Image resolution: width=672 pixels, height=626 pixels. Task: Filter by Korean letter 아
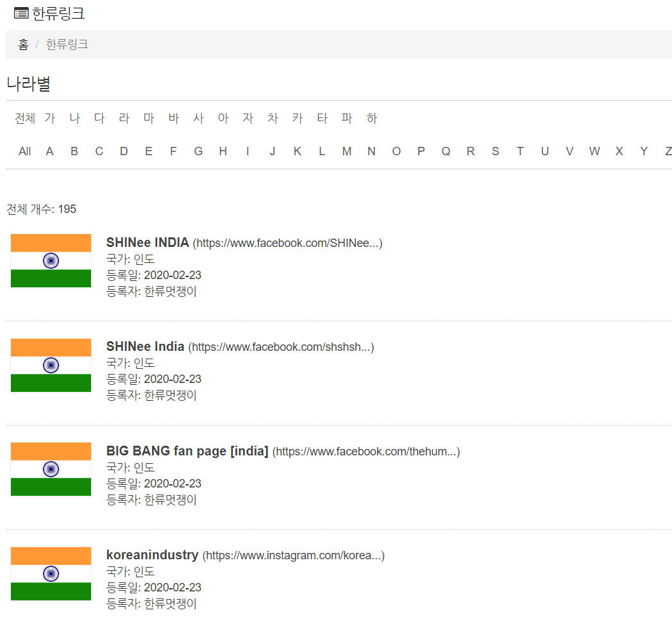tap(223, 119)
